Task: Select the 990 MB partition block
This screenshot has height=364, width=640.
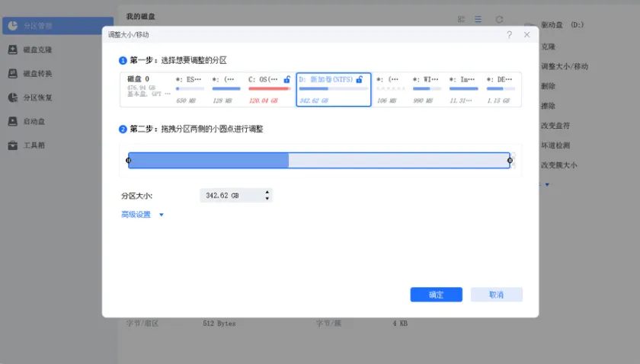Action: [426, 90]
